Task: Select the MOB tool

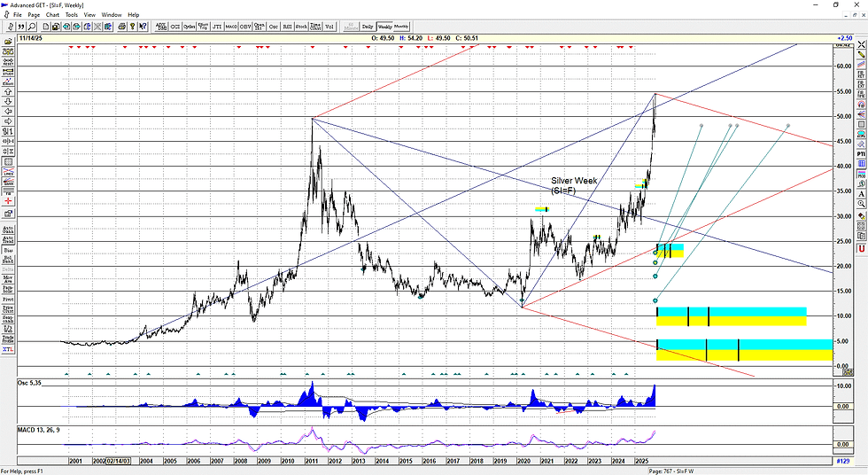Action: pyautogui.click(x=861, y=174)
